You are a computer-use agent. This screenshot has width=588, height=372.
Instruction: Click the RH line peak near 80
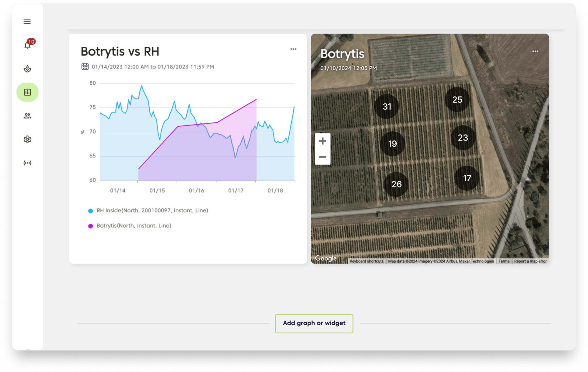pyautogui.click(x=142, y=86)
